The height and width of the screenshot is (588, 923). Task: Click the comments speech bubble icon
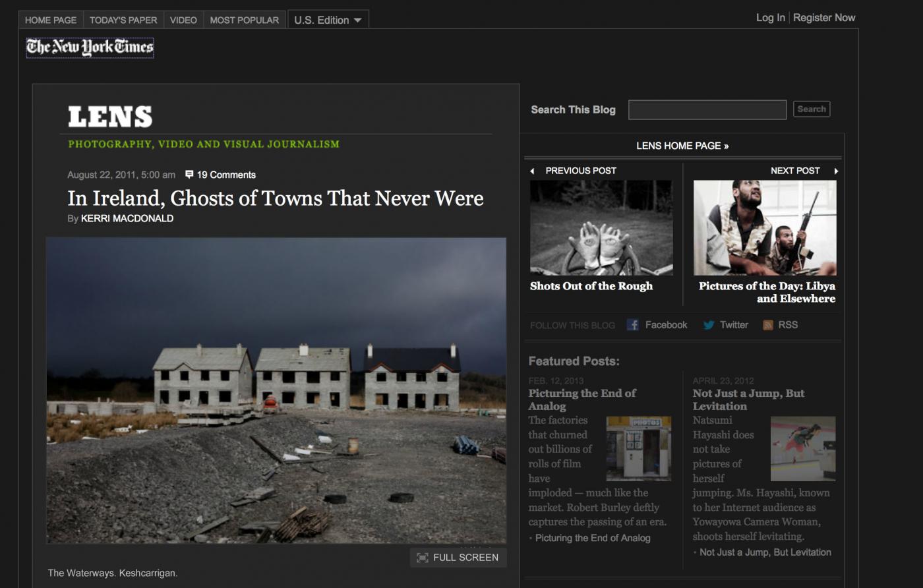click(x=189, y=175)
